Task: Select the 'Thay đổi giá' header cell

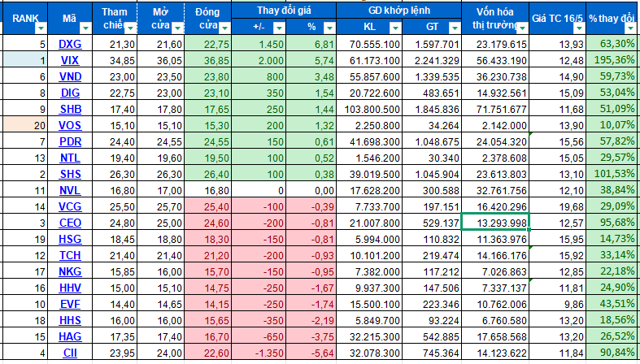Action: 284,11
